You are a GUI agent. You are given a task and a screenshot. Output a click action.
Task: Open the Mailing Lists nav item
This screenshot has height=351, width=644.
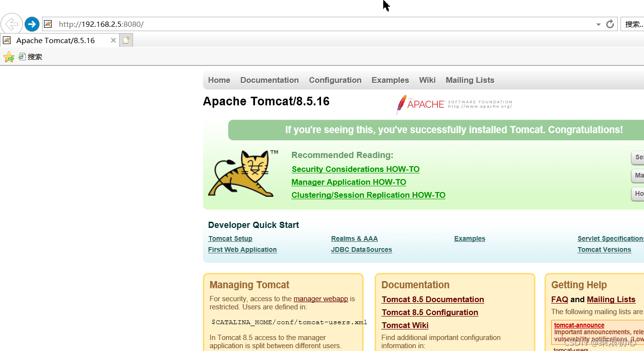pyautogui.click(x=470, y=80)
